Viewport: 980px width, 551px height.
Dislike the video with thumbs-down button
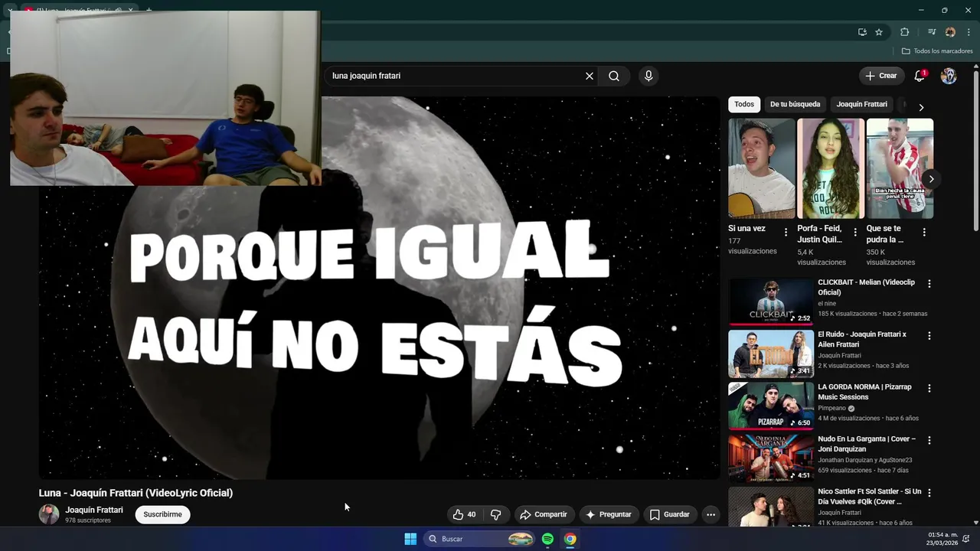click(495, 514)
